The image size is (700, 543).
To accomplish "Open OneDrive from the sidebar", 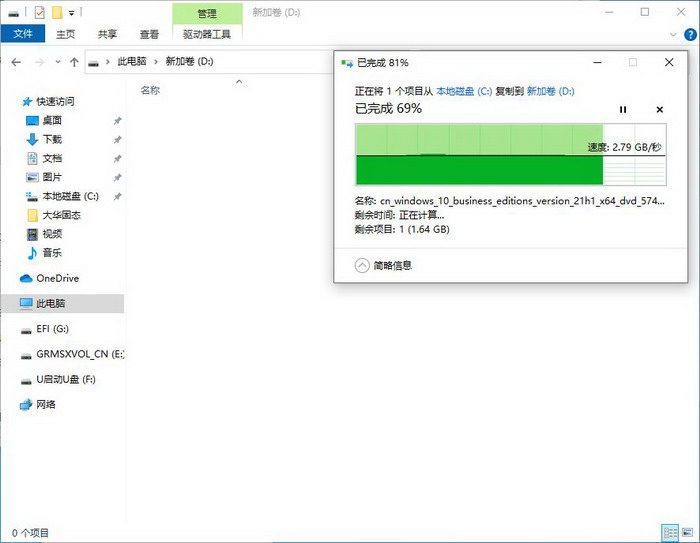I will [x=57, y=278].
